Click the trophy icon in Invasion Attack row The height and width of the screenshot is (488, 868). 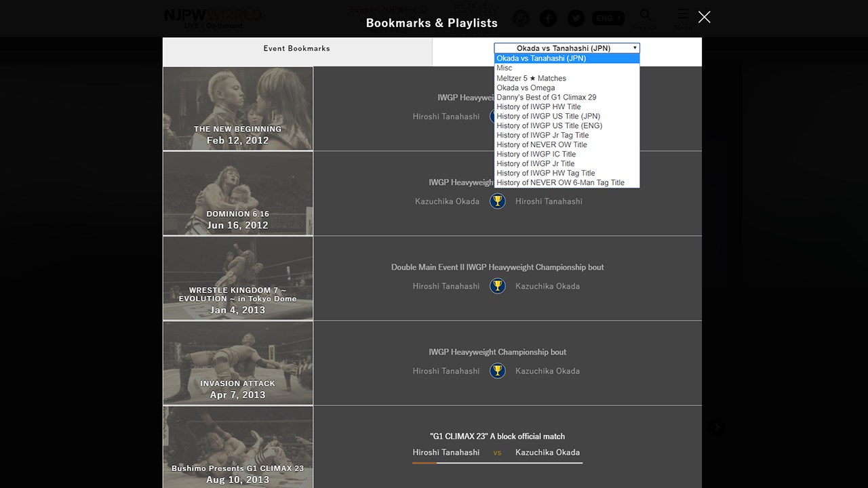[x=498, y=370]
